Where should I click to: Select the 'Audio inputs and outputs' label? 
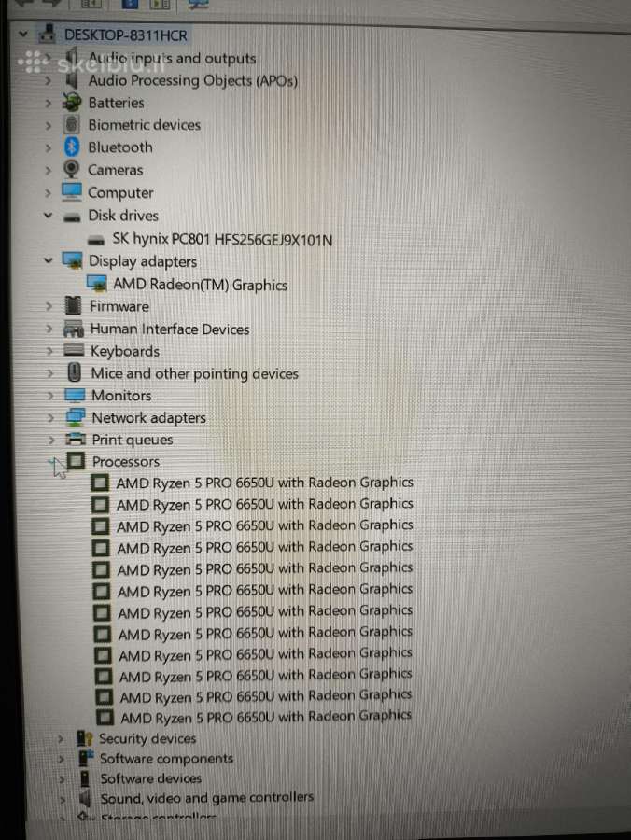click(x=172, y=58)
